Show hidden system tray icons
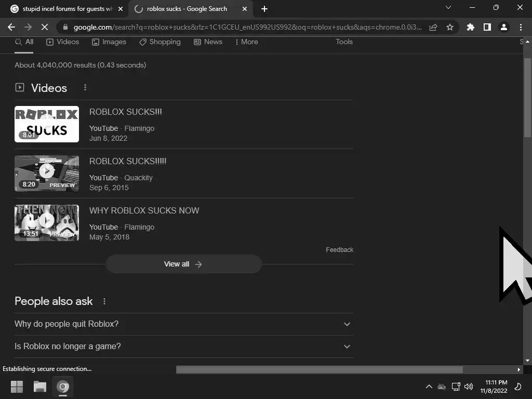 pos(429,387)
